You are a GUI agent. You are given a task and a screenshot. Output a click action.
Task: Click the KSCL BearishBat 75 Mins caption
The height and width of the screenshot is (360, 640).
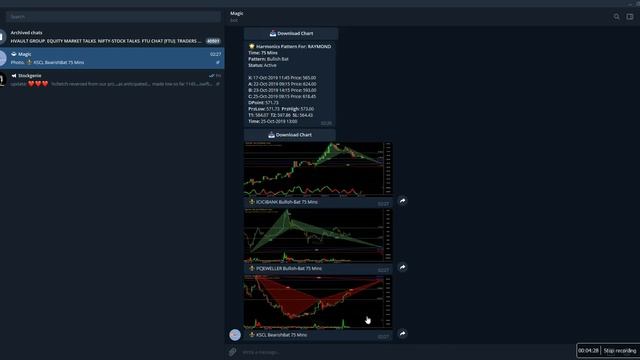[x=281, y=335]
